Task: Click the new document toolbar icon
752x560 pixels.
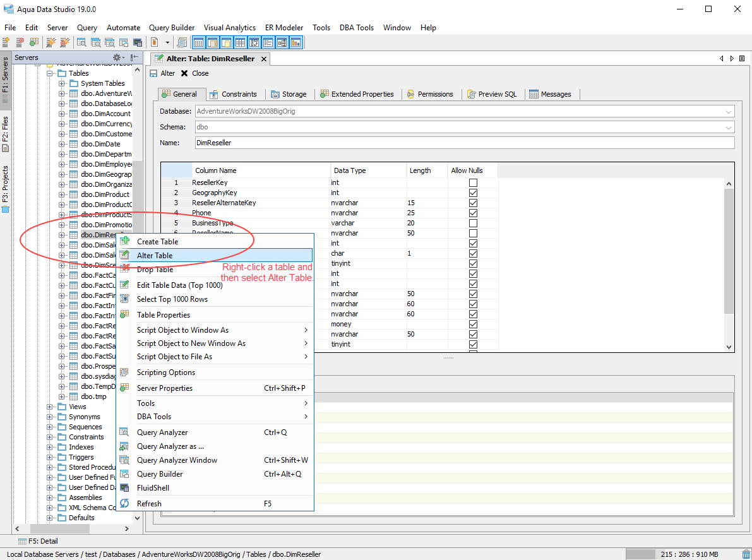Action: point(155,42)
